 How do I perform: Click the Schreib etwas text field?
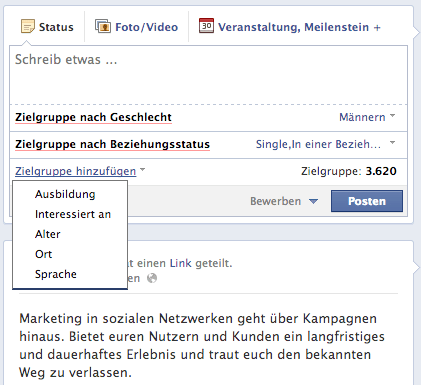coord(208,75)
